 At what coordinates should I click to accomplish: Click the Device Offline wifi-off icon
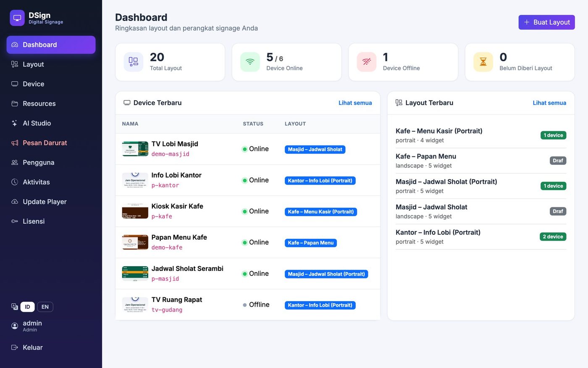[367, 62]
